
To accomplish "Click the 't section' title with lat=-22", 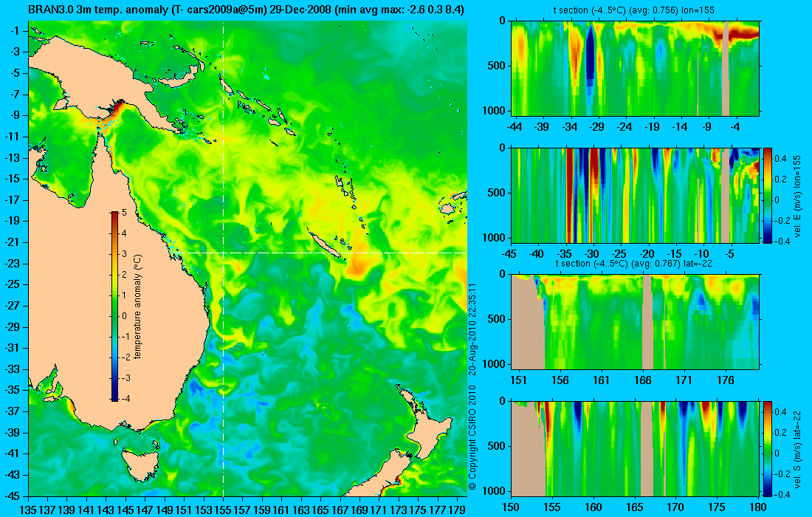I will (x=634, y=263).
